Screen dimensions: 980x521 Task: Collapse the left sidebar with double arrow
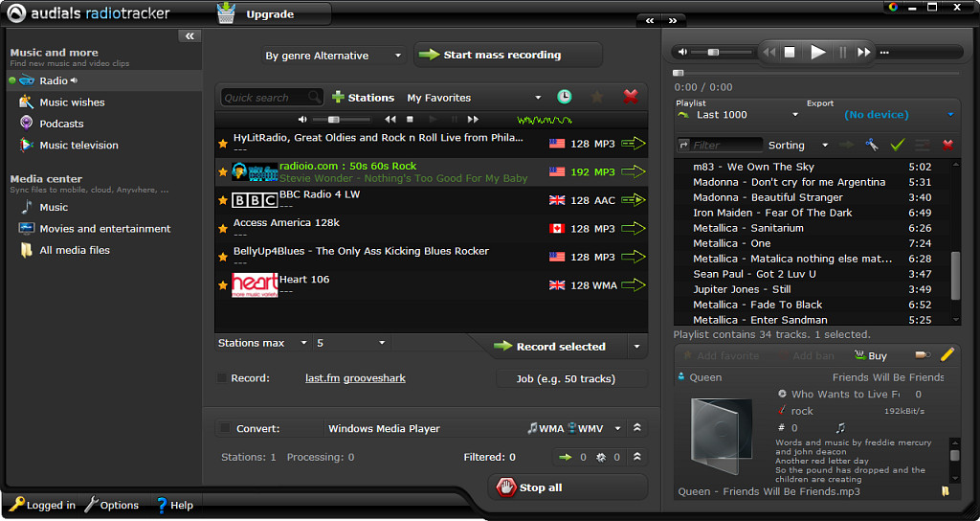(190, 36)
